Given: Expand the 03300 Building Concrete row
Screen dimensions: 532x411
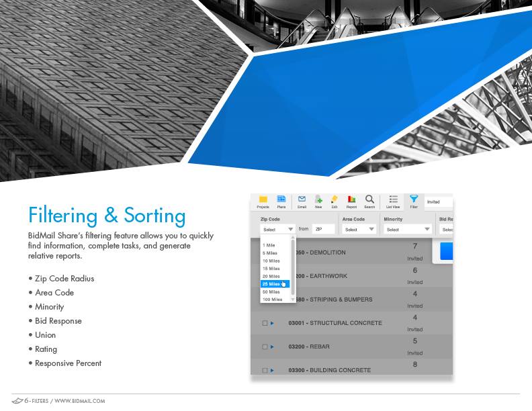Looking at the screenshot, I should pyautogui.click(x=272, y=370).
